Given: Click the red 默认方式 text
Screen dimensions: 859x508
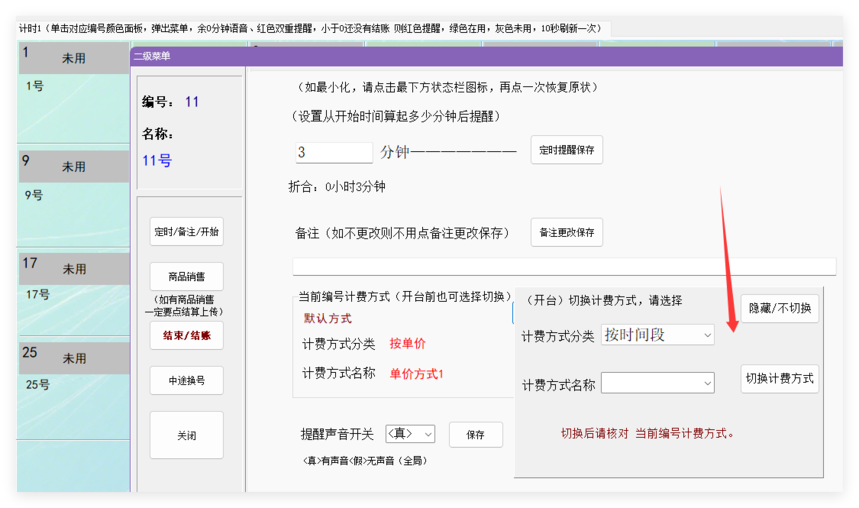Looking at the screenshot, I should coord(328,318).
